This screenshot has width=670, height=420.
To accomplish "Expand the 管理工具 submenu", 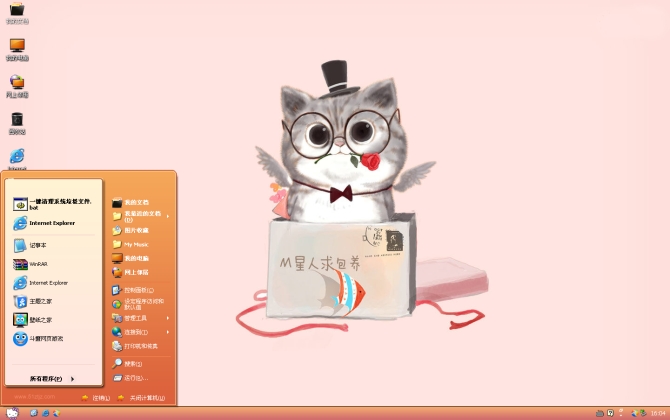I will click(141, 318).
